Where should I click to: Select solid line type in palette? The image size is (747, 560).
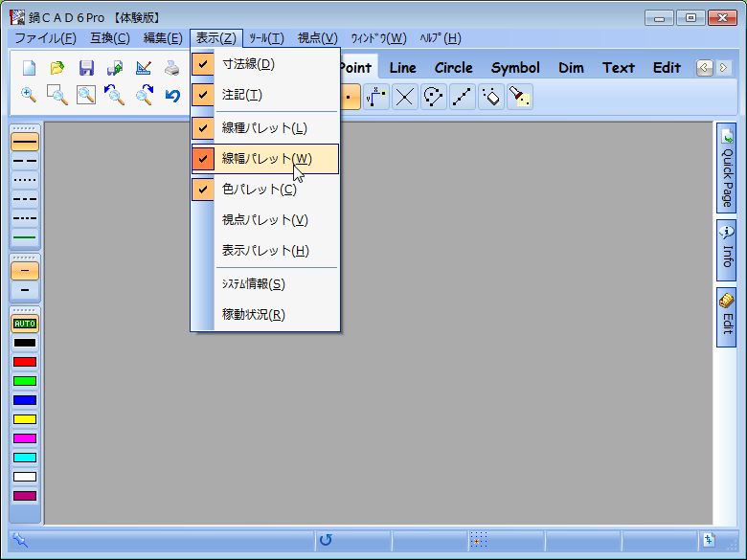pyautogui.click(x=25, y=142)
